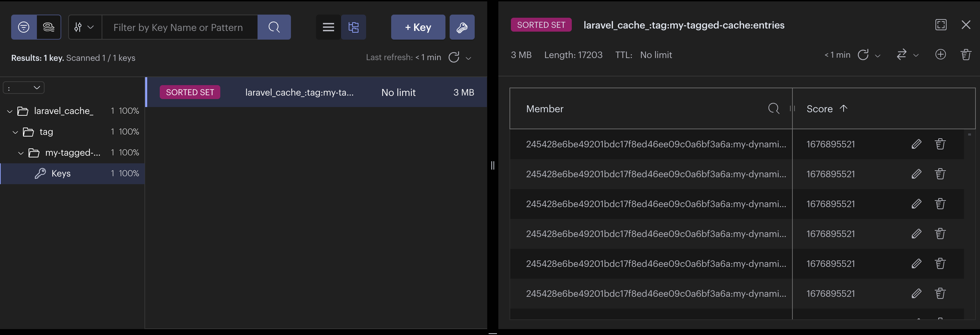Image resolution: width=980 pixels, height=335 pixels.
Task: Delete the fifth member row
Action: 940,264
